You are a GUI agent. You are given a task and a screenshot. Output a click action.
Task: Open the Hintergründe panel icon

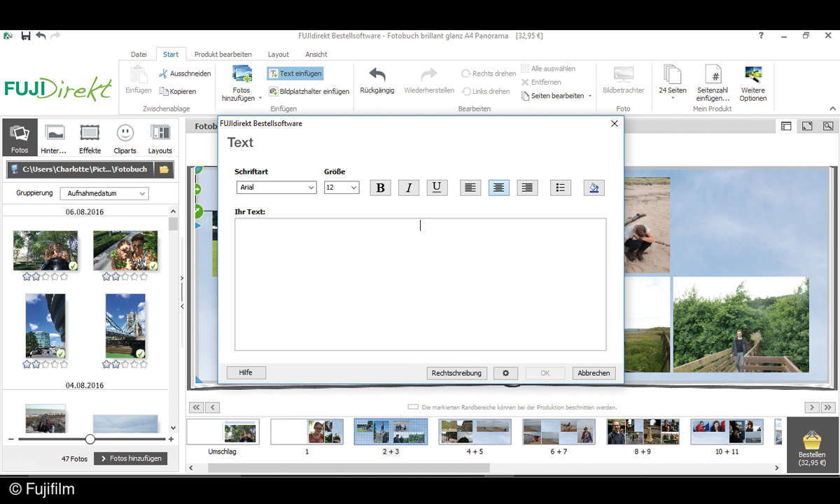(54, 138)
